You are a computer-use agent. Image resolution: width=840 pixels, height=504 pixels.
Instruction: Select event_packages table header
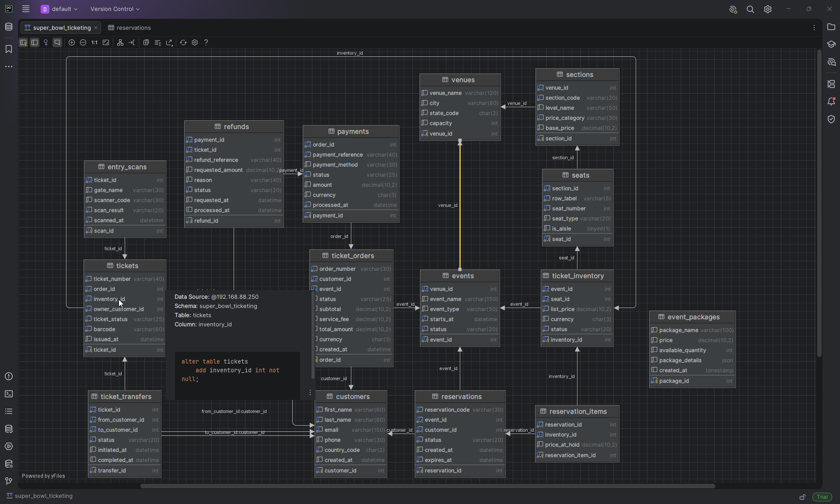click(x=692, y=317)
